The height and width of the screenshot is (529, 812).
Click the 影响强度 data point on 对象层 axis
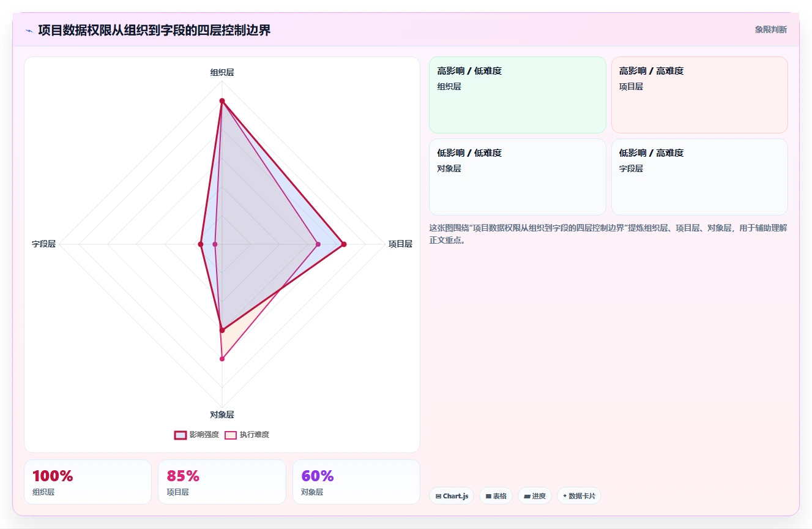pos(222,330)
